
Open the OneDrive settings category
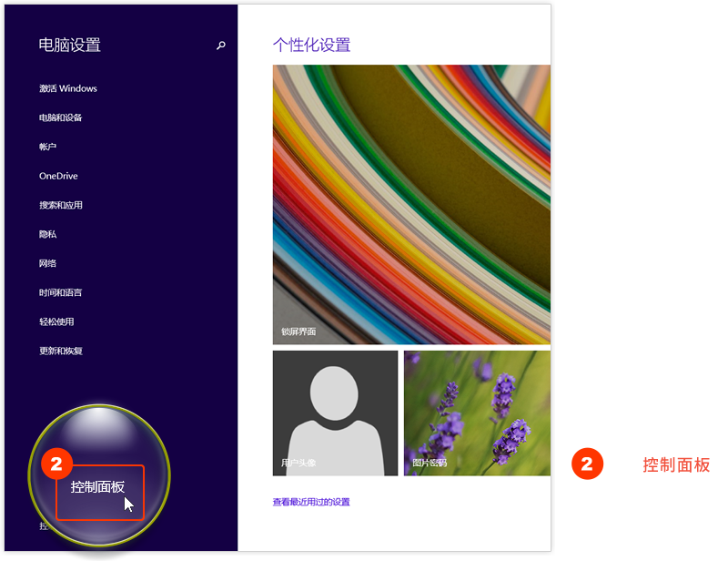click(58, 176)
